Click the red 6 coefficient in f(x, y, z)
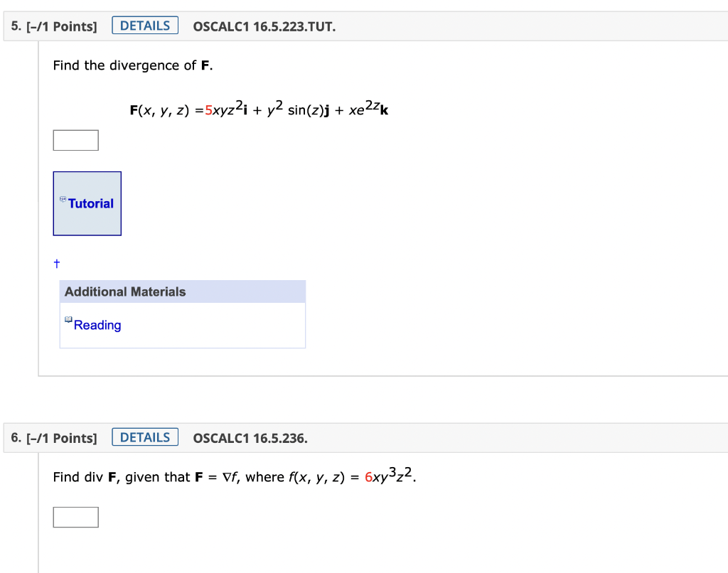This screenshot has width=728, height=573. (x=368, y=476)
